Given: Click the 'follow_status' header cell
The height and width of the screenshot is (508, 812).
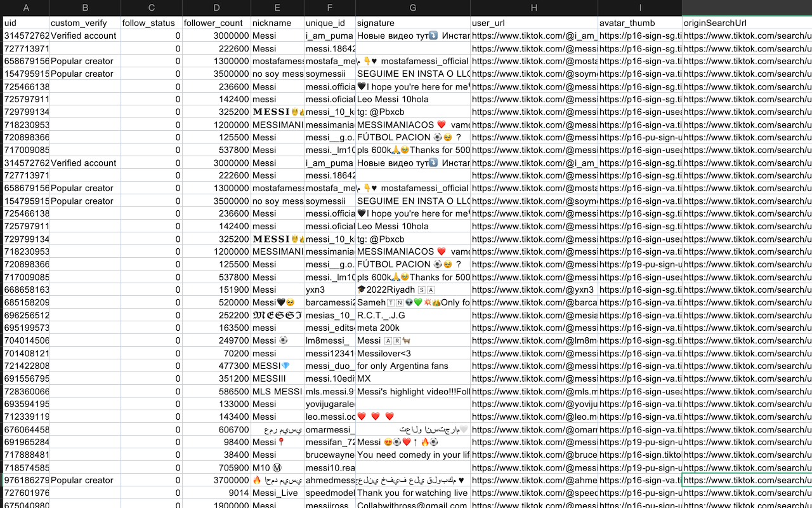Looking at the screenshot, I should (152, 23).
